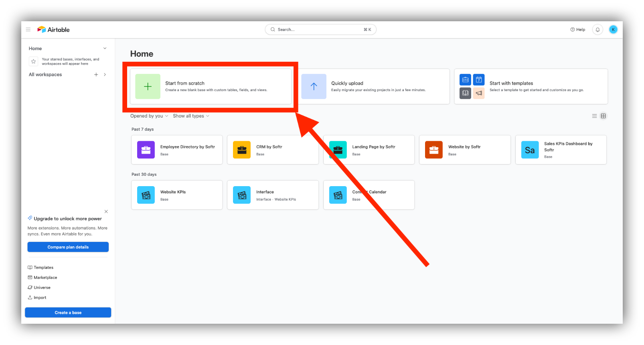The height and width of the screenshot is (345, 644).
Task: Click Start with templates card text
Action: click(511, 83)
